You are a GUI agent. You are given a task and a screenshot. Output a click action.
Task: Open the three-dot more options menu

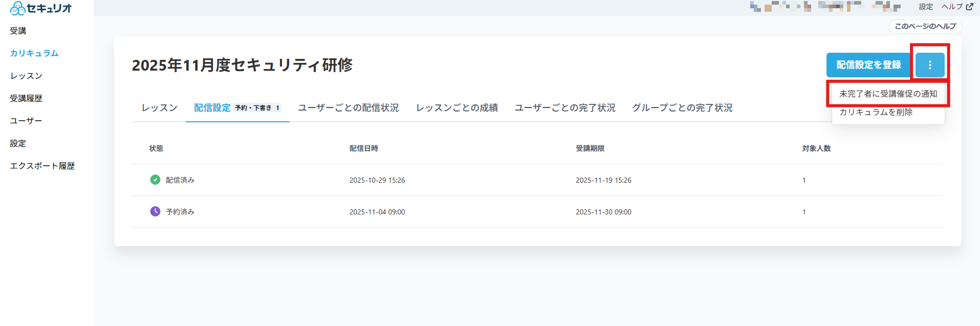(930, 65)
